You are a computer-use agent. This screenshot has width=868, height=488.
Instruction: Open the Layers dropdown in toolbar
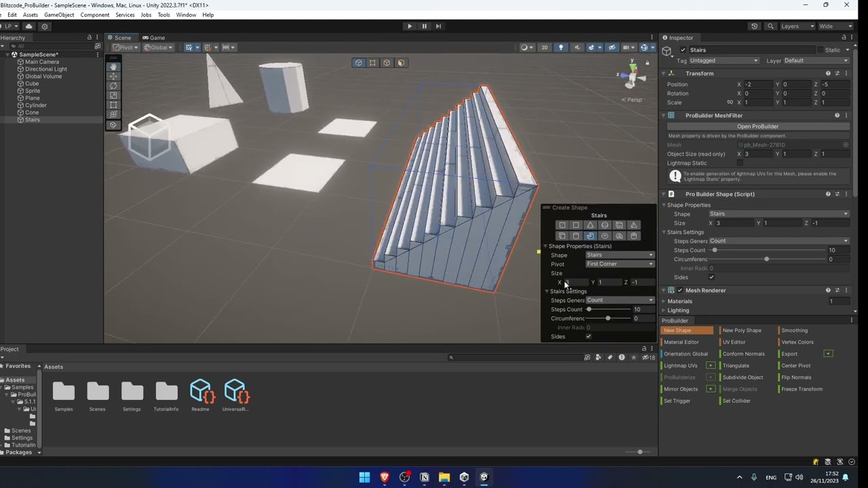pyautogui.click(x=797, y=26)
